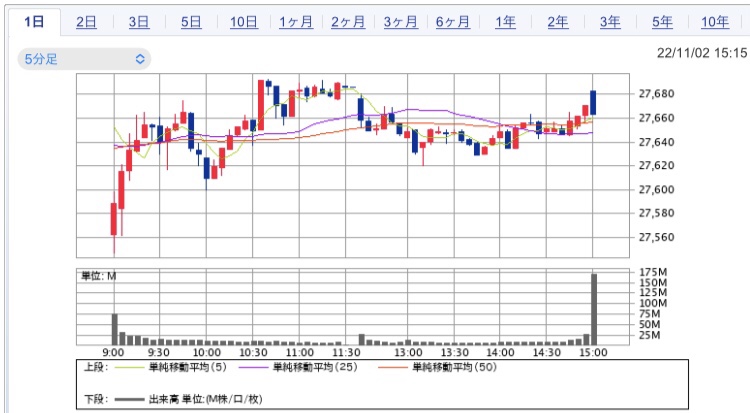Open the 3日 chart range tab
Image resolution: width=750 pixels, height=413 pixels.
138,22
